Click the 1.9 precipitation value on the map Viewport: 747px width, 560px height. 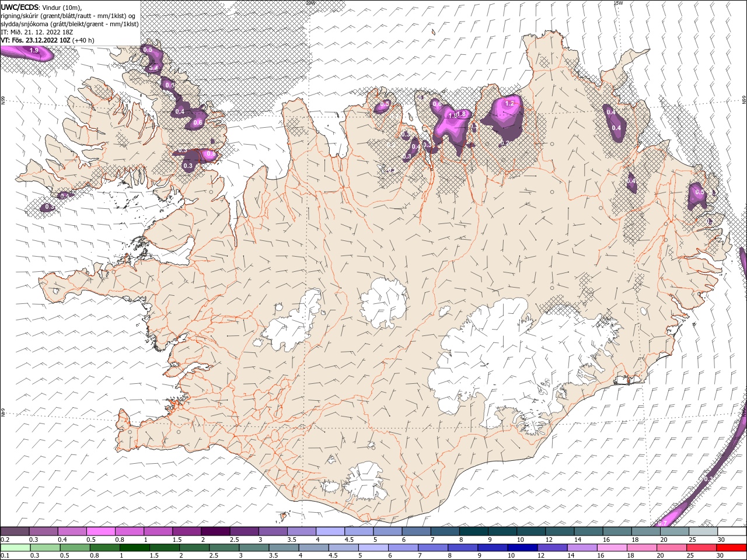(x=34, y=51)
